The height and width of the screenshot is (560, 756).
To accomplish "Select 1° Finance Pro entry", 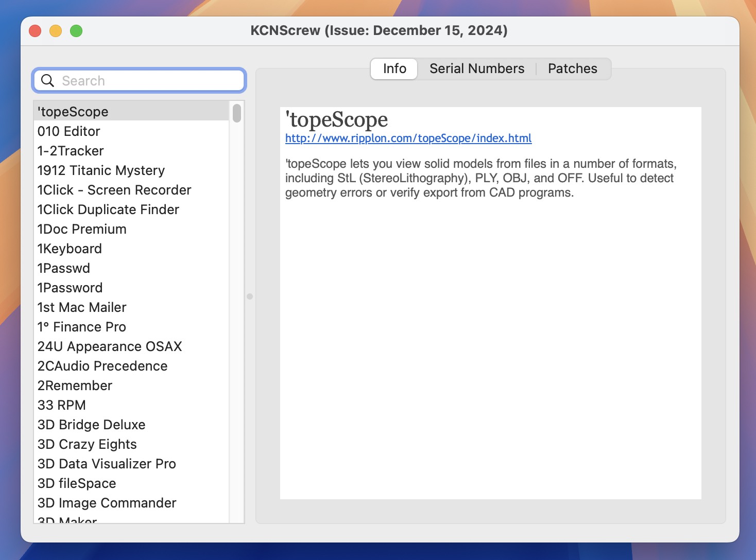I will (131, 327).
